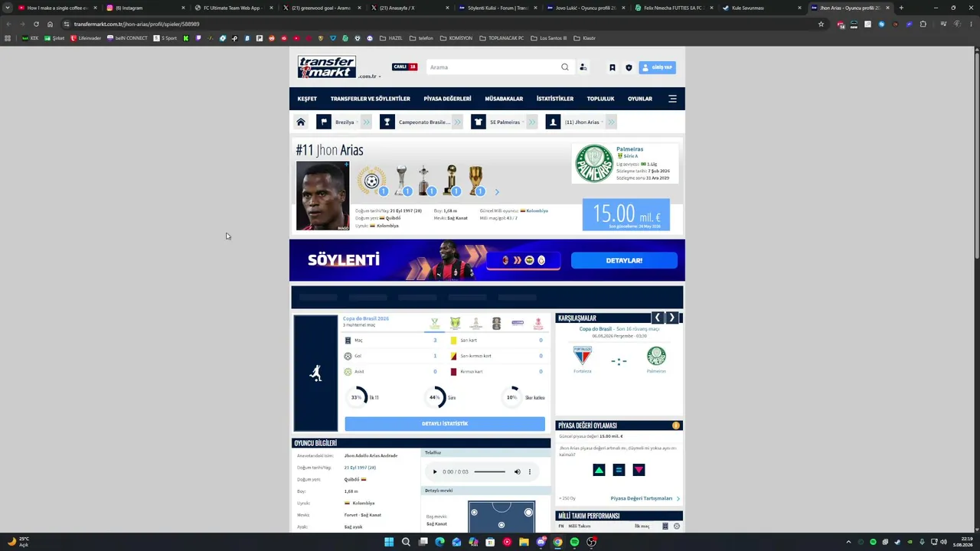Viewport: 980px width, 551px height.
Task: Open the Copa do Brasil 2026 link
Action: [366, 318]
